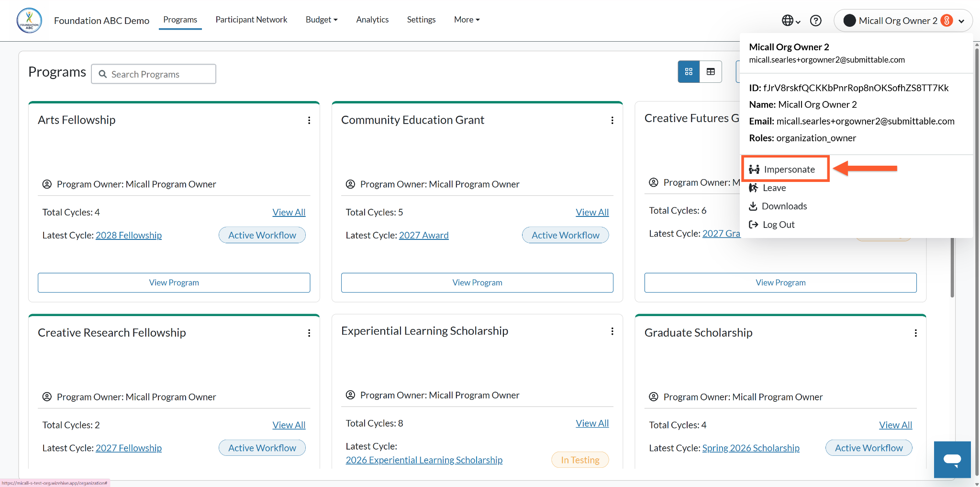
Task: Open the Analytics tab
Action: pos(372,20)
